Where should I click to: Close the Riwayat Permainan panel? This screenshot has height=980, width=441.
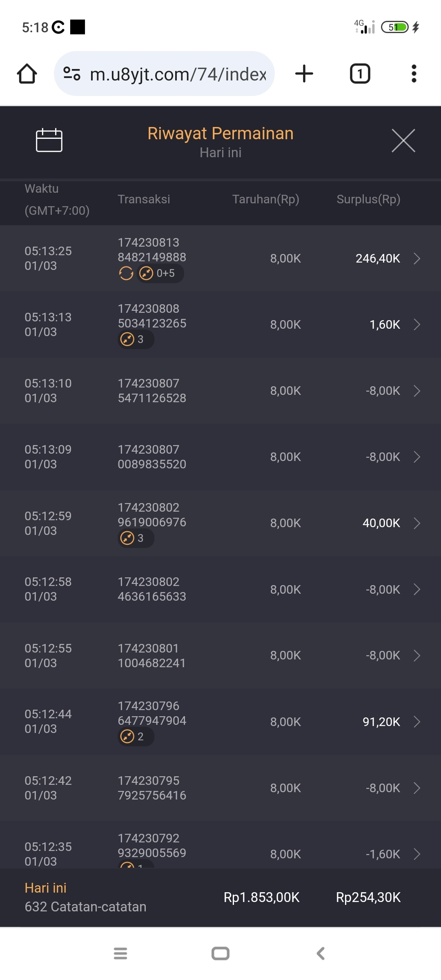pyautogui.click(x=403, y=140)
